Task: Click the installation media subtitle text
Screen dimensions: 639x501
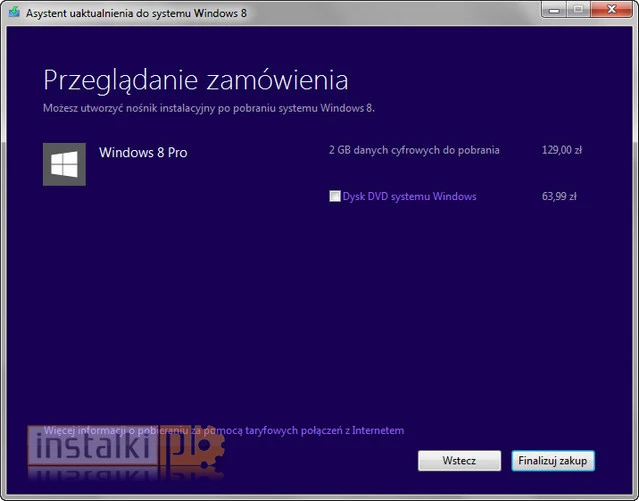Action: [x=208, y=107]
